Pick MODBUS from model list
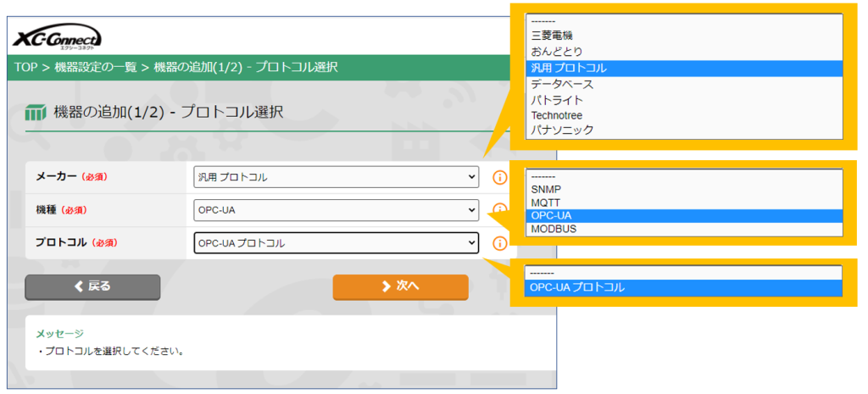The image size is (868, 394). point(553,229)
